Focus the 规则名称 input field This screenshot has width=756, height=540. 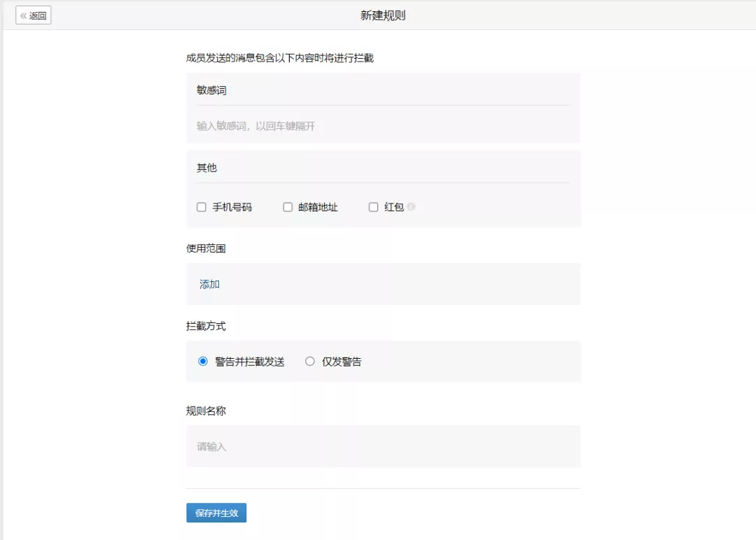tap(384, 446)
